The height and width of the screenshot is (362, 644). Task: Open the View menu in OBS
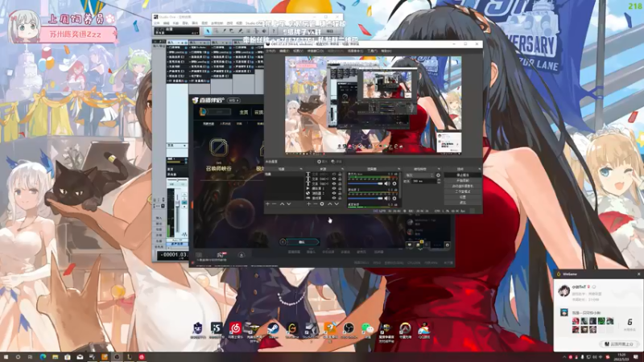coord(298,51)
